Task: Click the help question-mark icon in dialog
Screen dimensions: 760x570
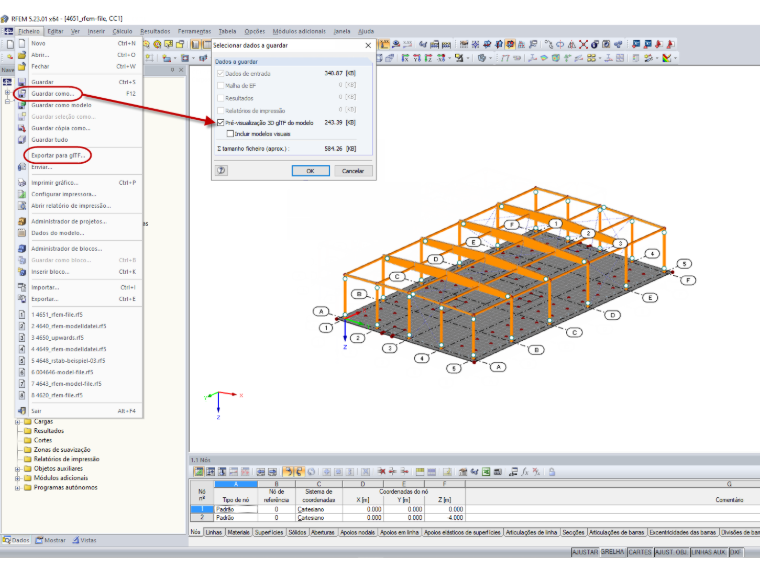Action: point(222,171)
